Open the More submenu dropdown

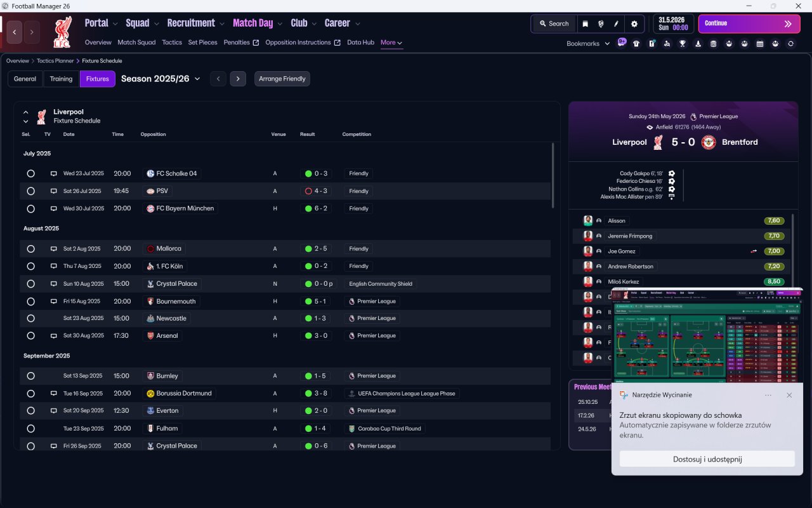tap(391, 43)
